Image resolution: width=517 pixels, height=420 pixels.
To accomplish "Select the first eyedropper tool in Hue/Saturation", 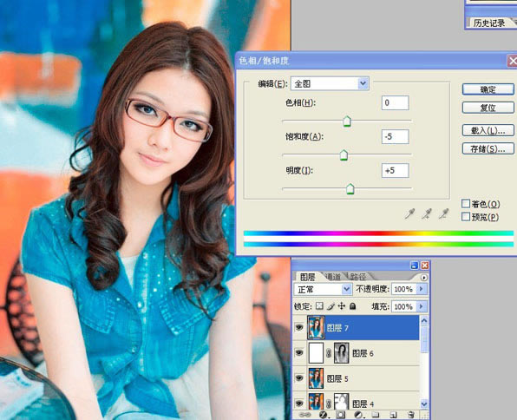I will [x=409, y=214].
